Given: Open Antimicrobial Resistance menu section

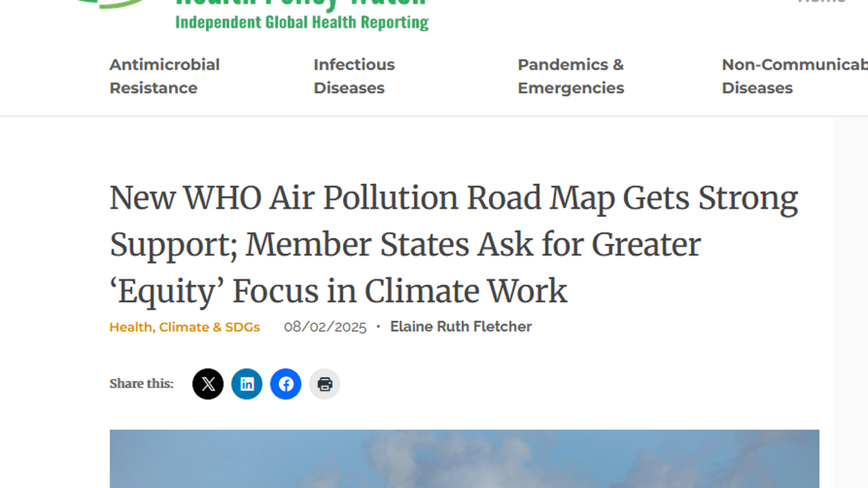Looking at the screenshot, I should pos(165,76).
